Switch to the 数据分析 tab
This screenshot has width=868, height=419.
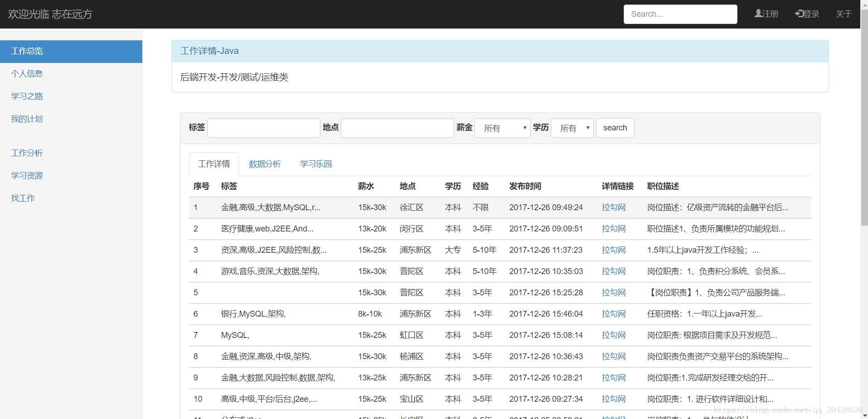265,164
